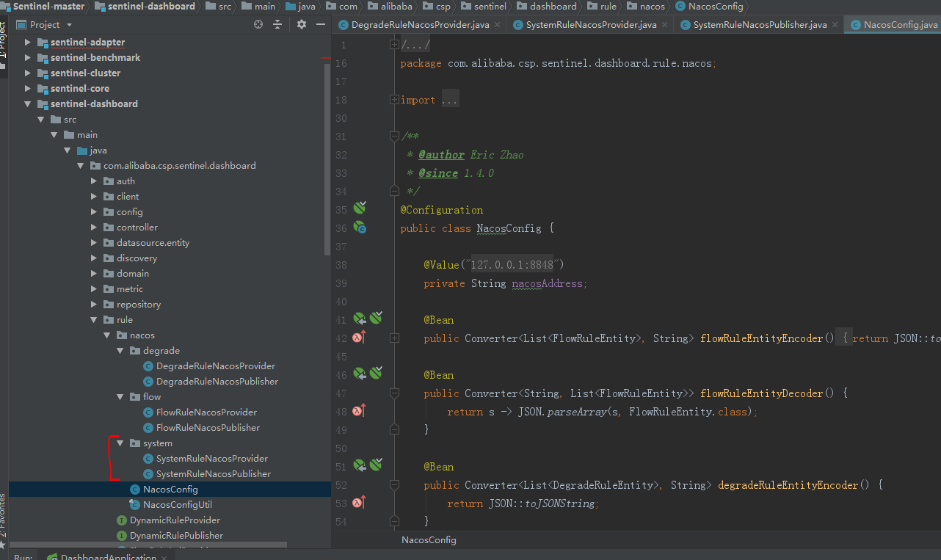Expand the controller package node

coord(94,228)
